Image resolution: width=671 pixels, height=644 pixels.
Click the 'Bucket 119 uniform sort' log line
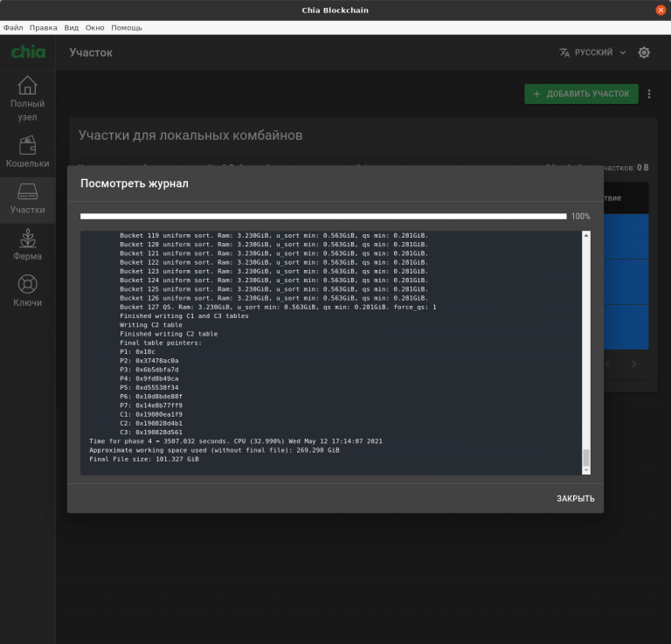(273, 235)
